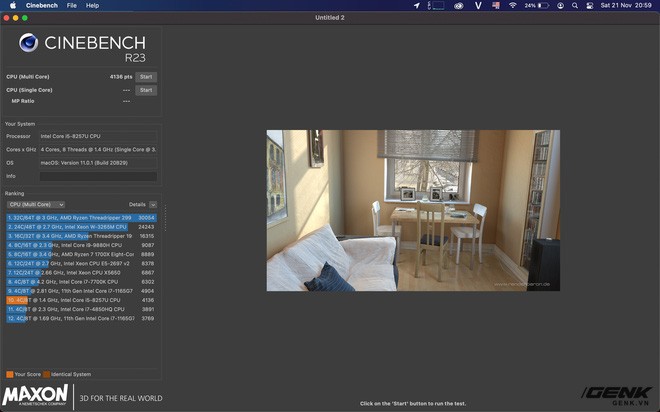The width and height of the screenshot is (660, 412).
Task: Select ranking row 6 Intel Xeon E5-2697 v2
Action: pyautogui.click(x=82, y=263)
